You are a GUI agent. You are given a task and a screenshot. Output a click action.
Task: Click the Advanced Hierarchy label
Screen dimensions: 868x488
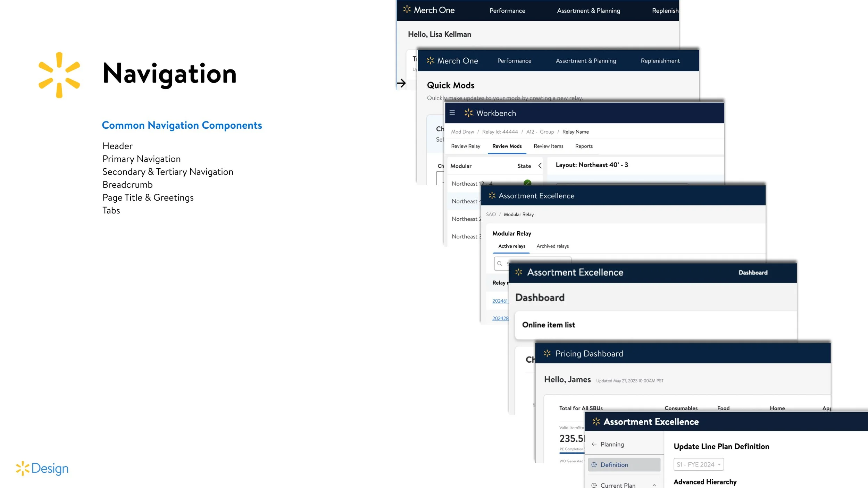pyautogui.click(x=705, y=482)
